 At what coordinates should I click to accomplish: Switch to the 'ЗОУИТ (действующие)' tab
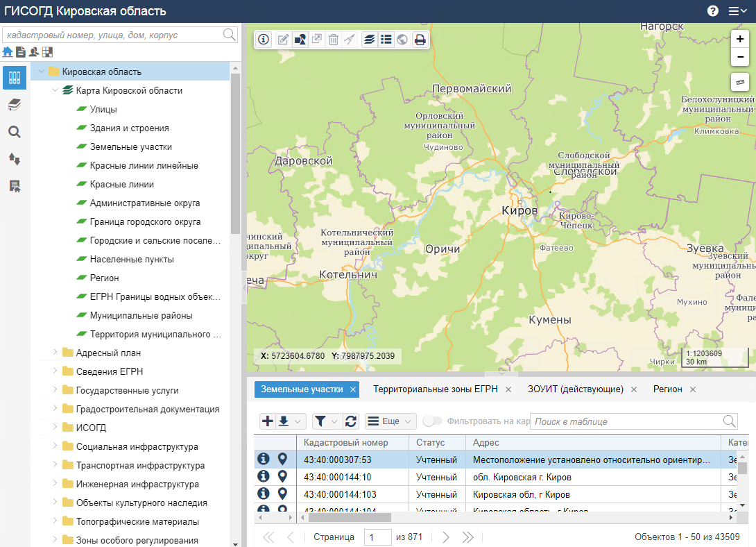pyautogui.click(x=575, y=389)
